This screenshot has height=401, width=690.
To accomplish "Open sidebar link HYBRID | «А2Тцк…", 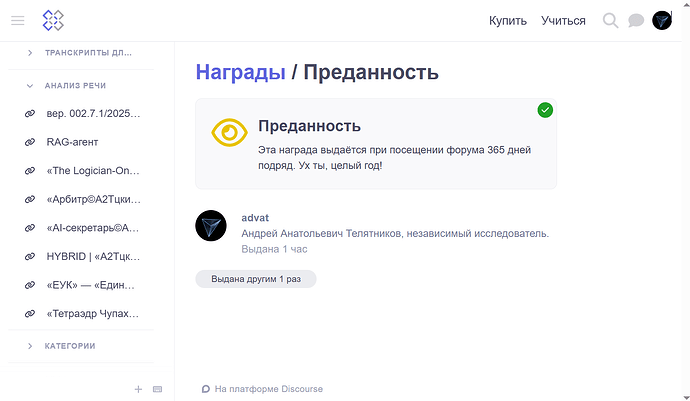I will 93,257.
